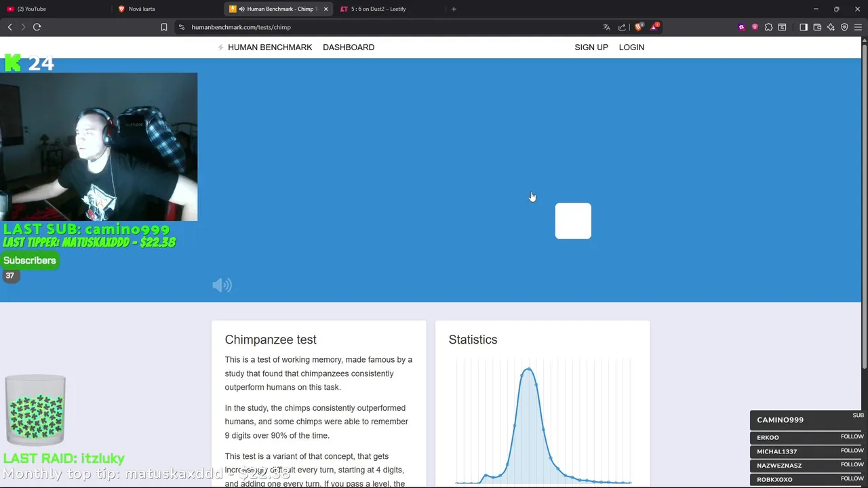Click the tip jar glass image
Screen dimensions: 868x488
pos(35,410)
